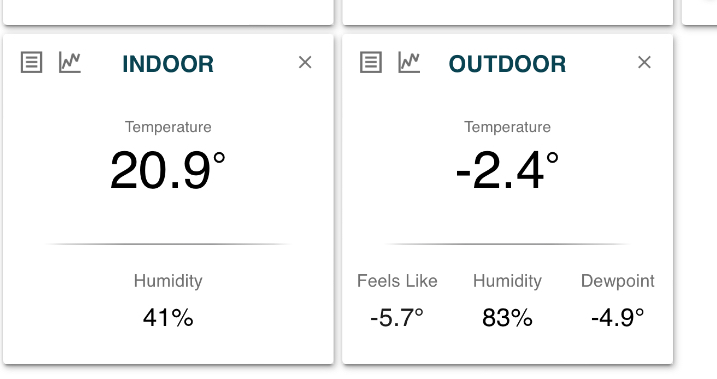Click outdoor dewpoint value -4.9°
The height and width of the screenshot is (379, 717).
click(x=618, y=317)
